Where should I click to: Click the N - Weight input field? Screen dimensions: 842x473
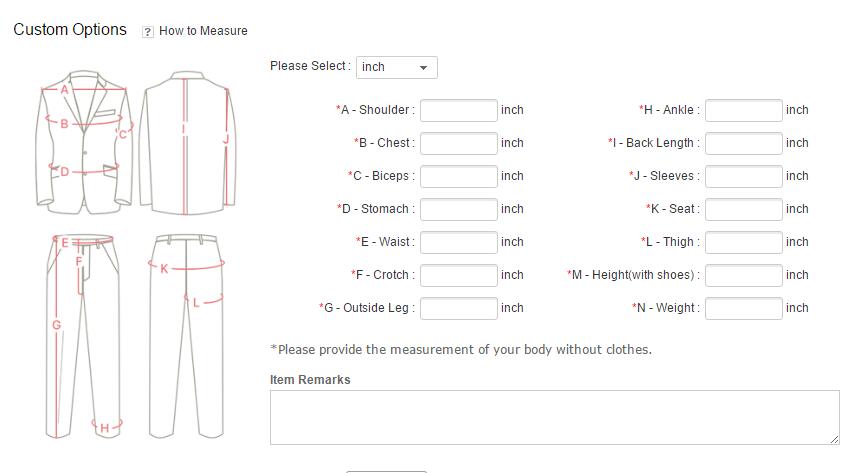743,308
